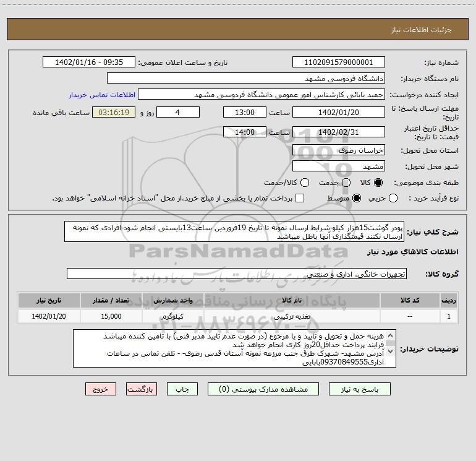Click the تاریخ نیاز column header
Screen dimensions: 476x461
(49, 300)
